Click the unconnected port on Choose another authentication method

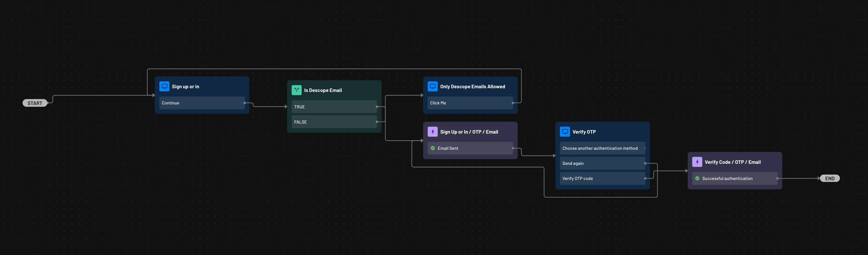pos(645,148)
